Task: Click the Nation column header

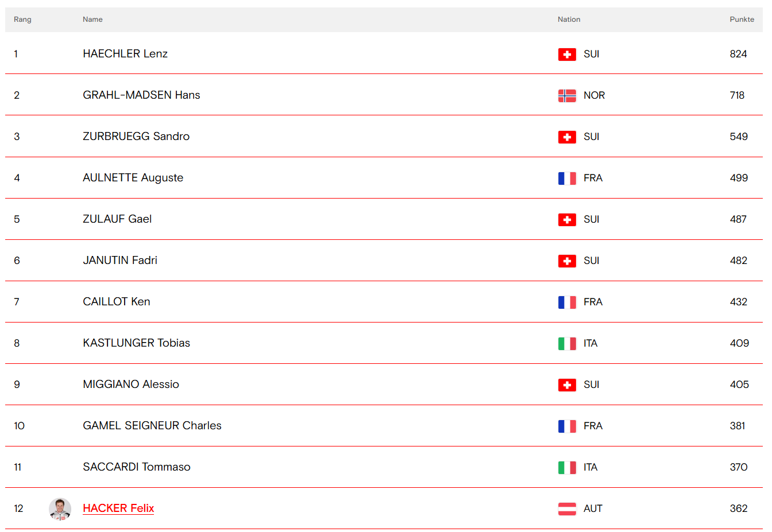Action: pos(569,20)
